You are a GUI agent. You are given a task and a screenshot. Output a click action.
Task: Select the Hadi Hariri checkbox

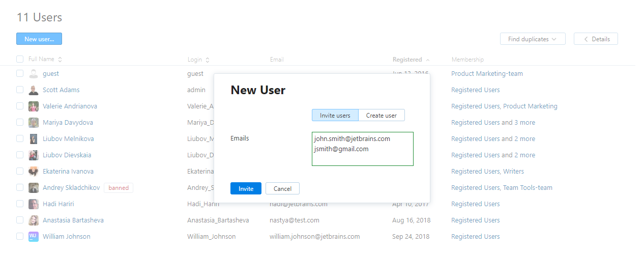point(20,204)
